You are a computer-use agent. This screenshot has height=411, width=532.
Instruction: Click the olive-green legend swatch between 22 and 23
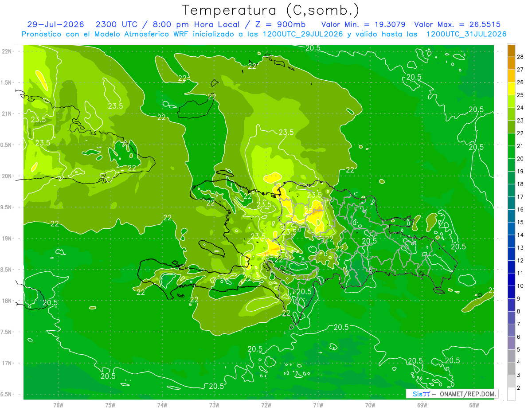click(511, 127)
